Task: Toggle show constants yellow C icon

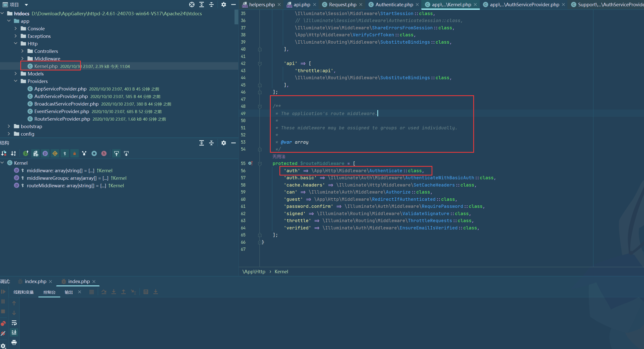Action: point(55,153)
